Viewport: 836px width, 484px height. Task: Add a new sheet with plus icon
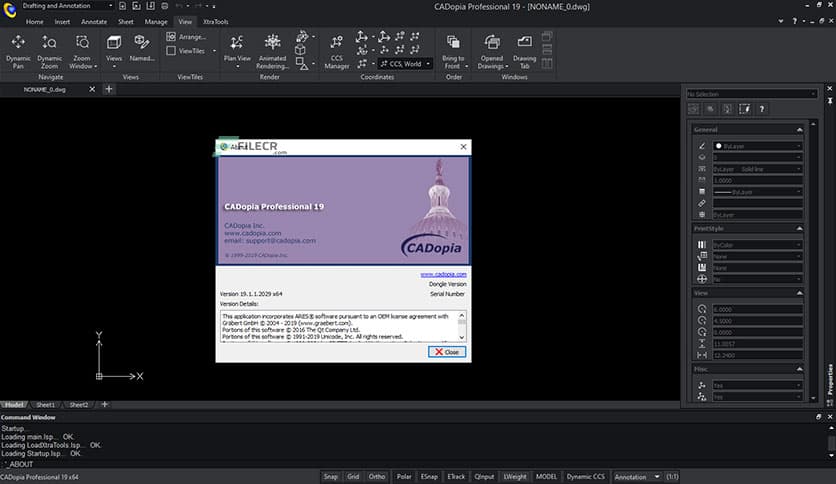pos(104,404)
